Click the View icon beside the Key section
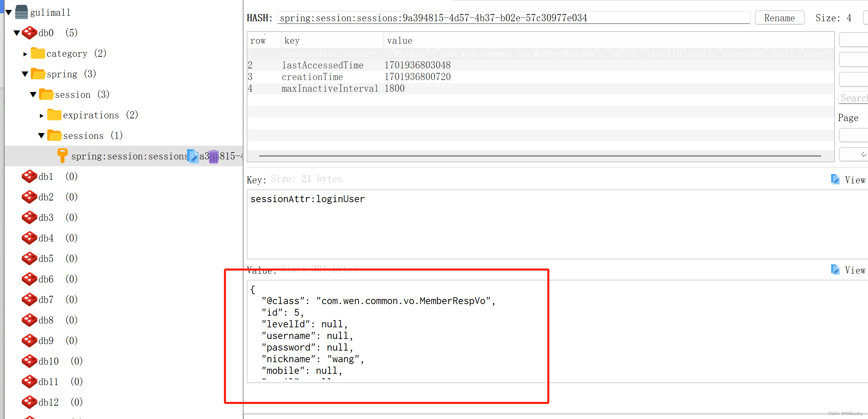The image size is (868, 419). pyautogui.click(x=835, y=180)
